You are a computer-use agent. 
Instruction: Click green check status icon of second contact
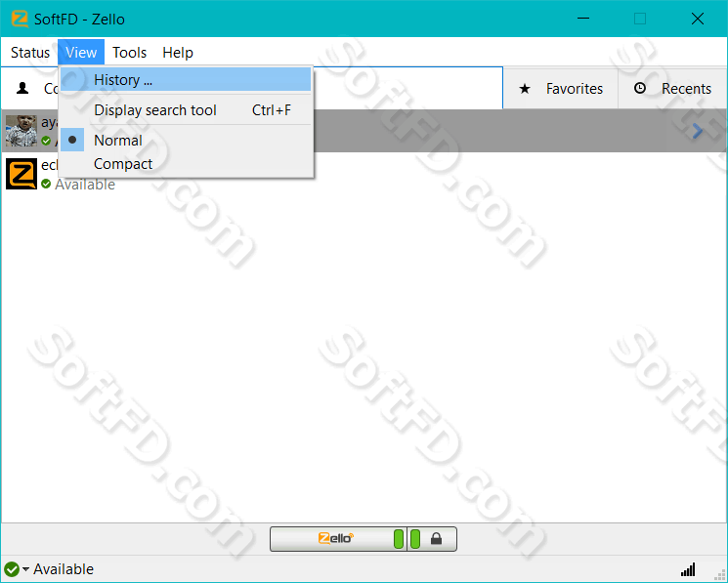(46, 185)
